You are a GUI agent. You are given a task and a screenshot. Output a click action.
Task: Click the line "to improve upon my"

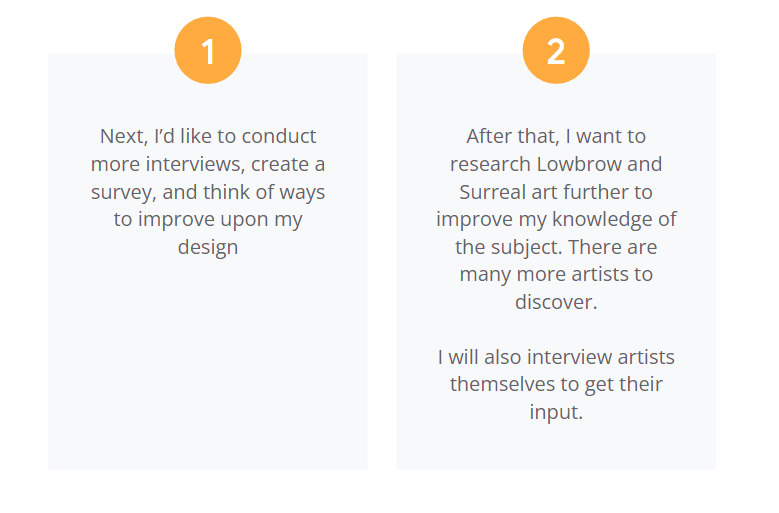coord(208,220)
